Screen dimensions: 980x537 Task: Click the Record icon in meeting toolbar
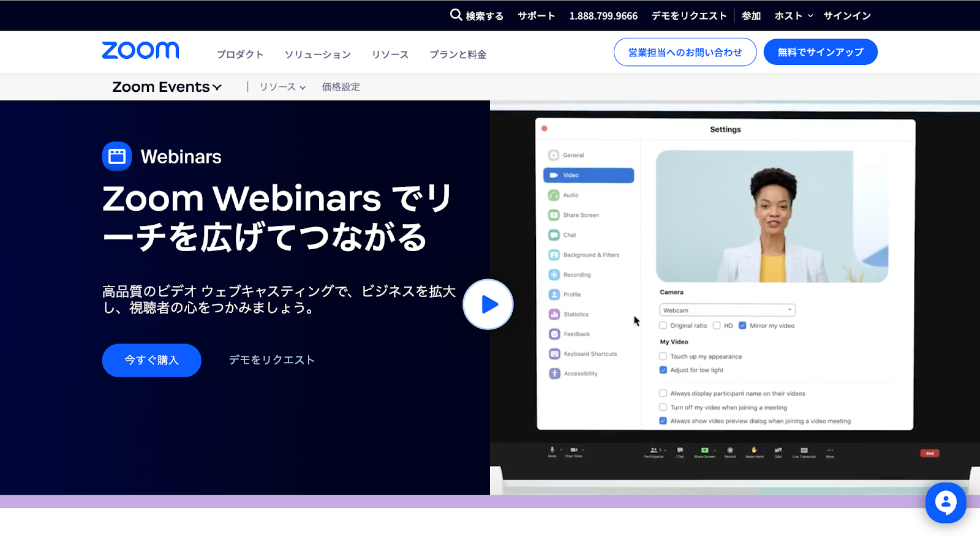730,451
